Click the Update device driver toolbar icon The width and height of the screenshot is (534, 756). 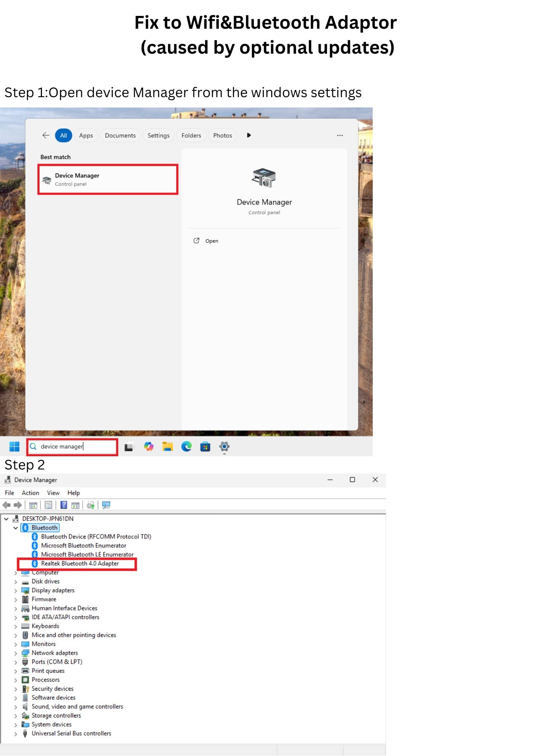click(91, 505)
